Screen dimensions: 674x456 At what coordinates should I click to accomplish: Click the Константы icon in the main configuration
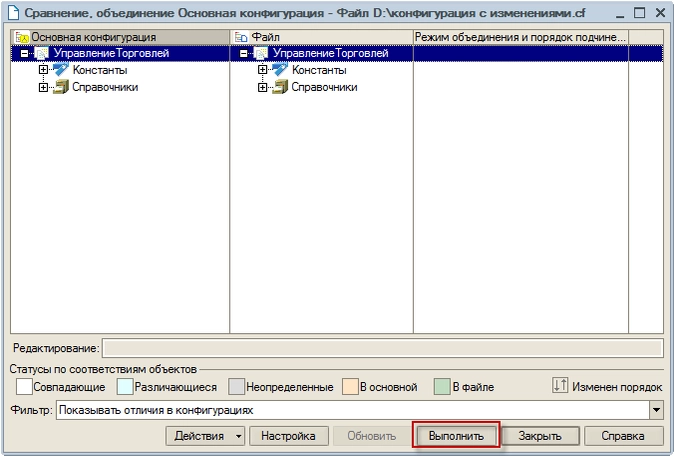(61, 70)
